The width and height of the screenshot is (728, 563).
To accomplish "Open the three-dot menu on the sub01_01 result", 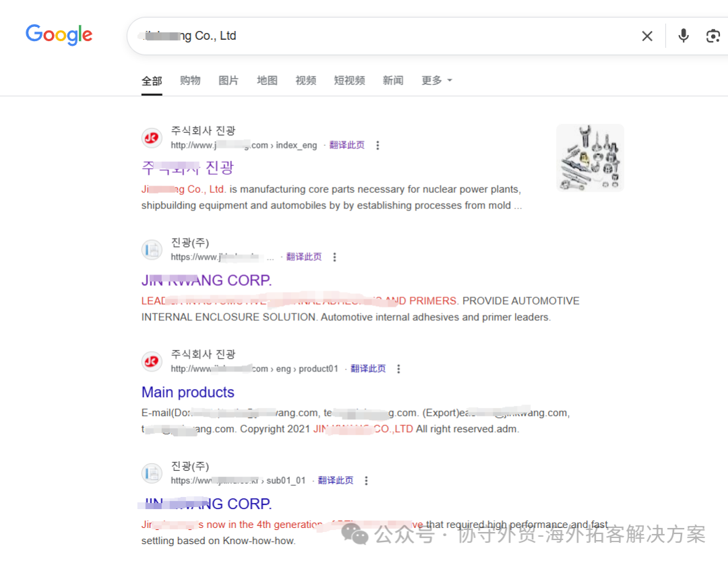I will click(x=366, y=480).
